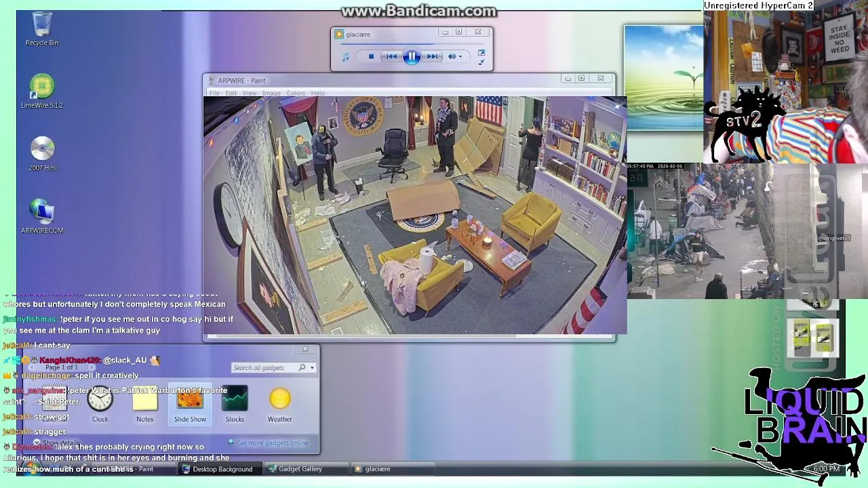The height and width of the screenshot is (488, 868).
Task: Click the media player seek progress bar
Action: (412, 45)
